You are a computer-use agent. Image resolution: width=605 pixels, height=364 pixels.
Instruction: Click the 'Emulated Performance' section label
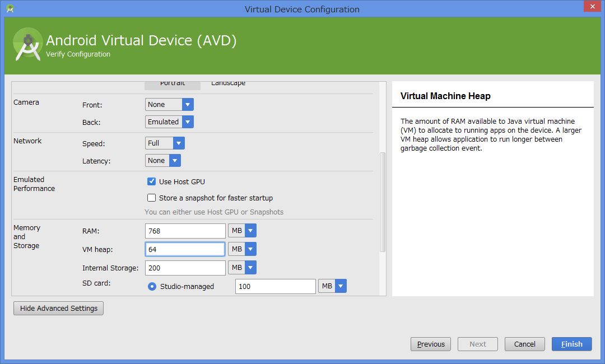(34, 184)
